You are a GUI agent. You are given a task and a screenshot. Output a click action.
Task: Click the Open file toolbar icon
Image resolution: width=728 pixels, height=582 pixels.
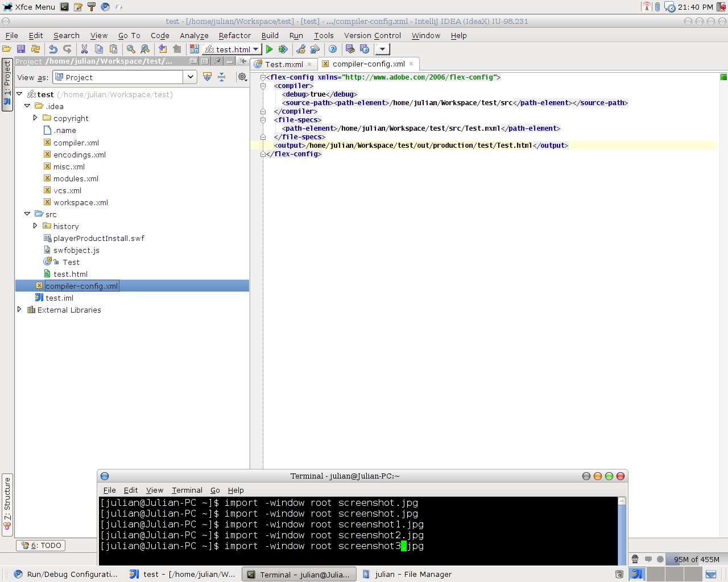[x=7, y=49]
